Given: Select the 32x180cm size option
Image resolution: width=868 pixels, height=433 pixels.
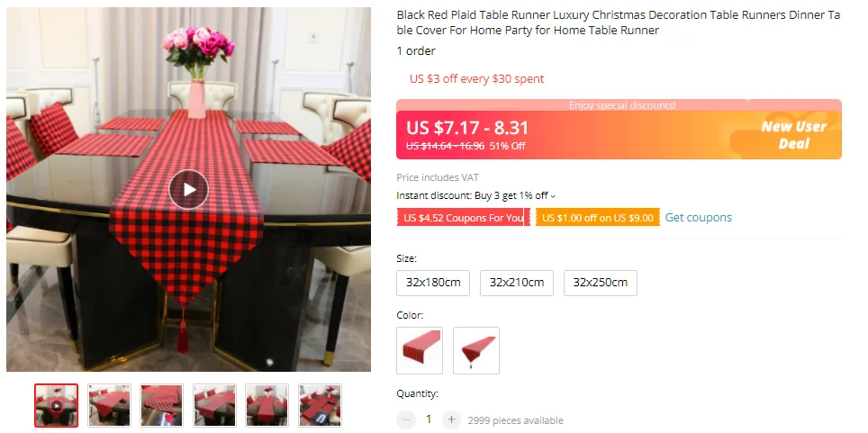Looking at the screenshot, I should point(433,283).
